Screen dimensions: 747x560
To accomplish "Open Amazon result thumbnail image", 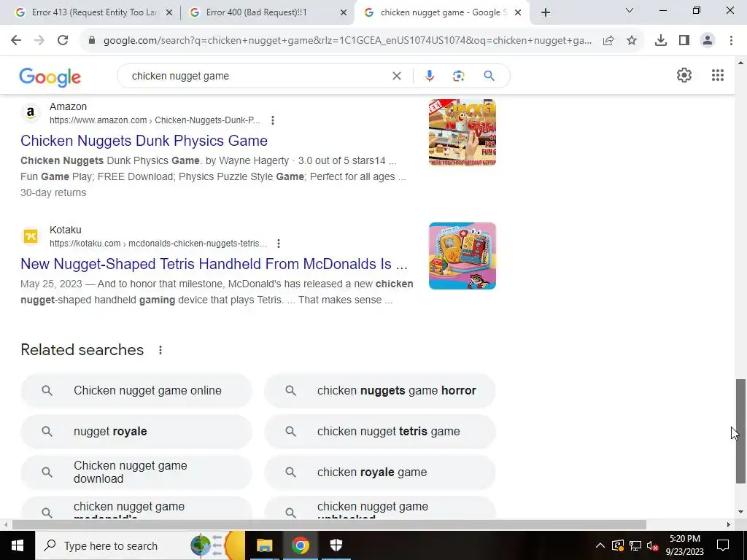I will click(x=462, y=133).
